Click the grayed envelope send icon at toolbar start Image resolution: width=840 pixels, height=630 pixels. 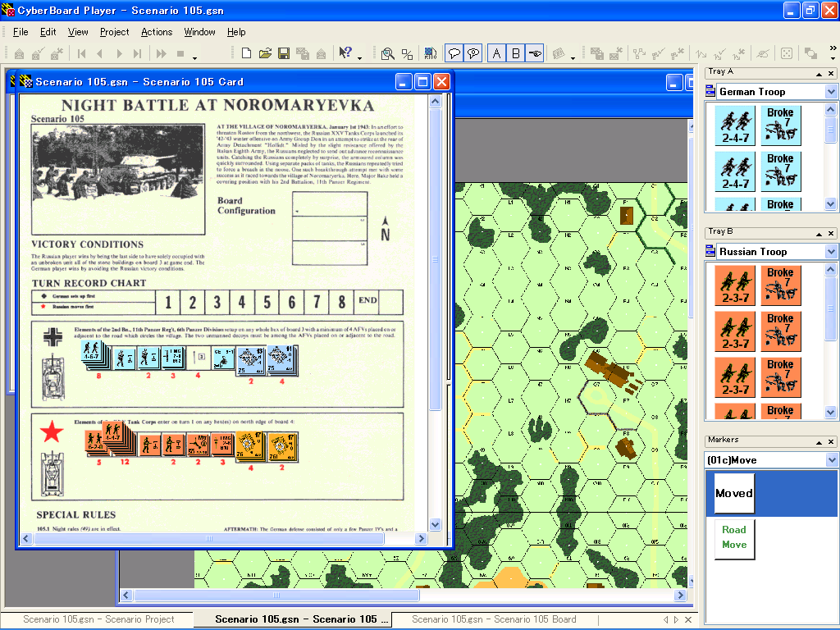tap(20, 53)
